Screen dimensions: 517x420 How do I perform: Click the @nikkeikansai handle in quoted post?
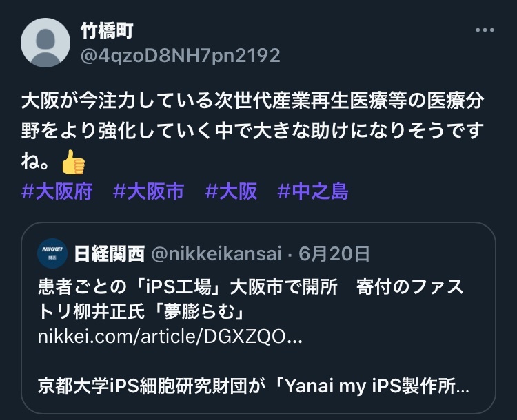pos(216,253)
